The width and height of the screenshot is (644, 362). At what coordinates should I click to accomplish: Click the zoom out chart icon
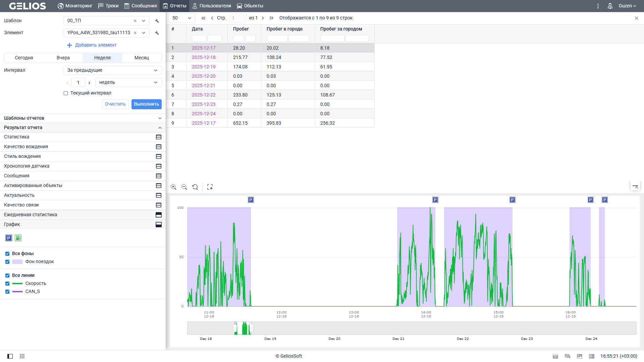tap(184, 187)
